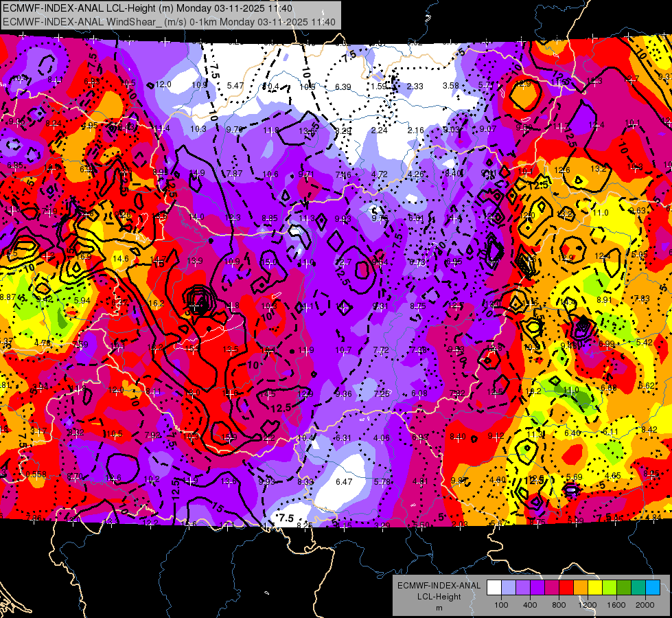Click the map value '6.40'
Screen dimensions: 672x618
(572, 433)
